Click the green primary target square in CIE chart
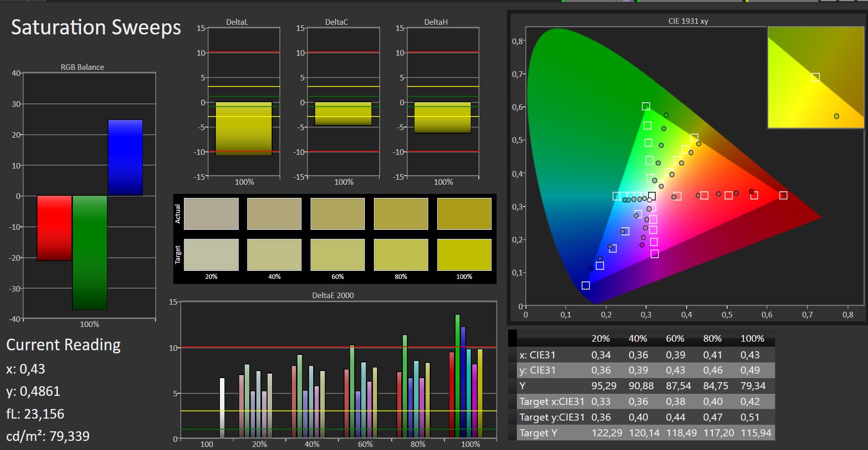 [x=646, y=106]
